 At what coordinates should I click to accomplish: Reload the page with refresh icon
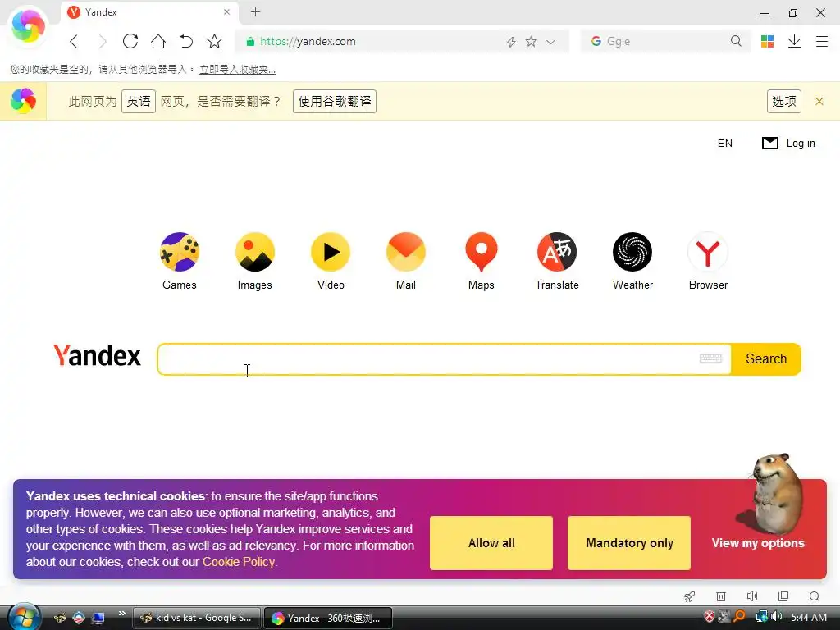point(130,41)
